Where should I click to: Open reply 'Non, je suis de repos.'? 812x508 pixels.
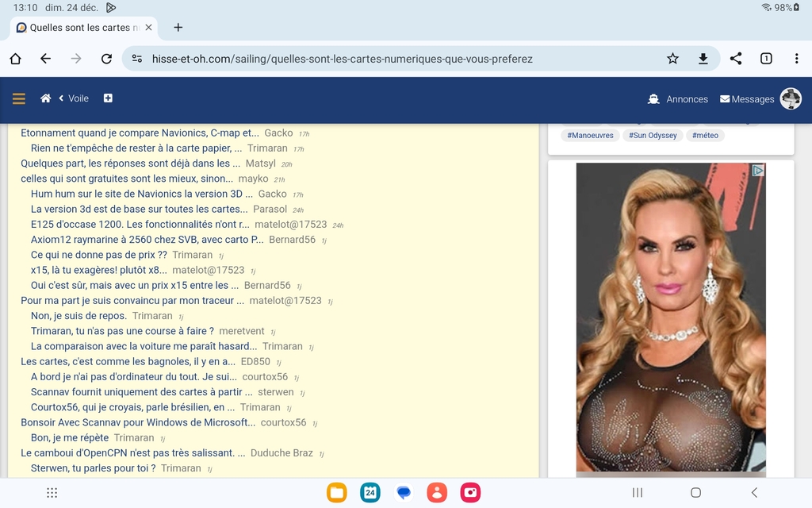pyautogui.click(x=79, y=316)
